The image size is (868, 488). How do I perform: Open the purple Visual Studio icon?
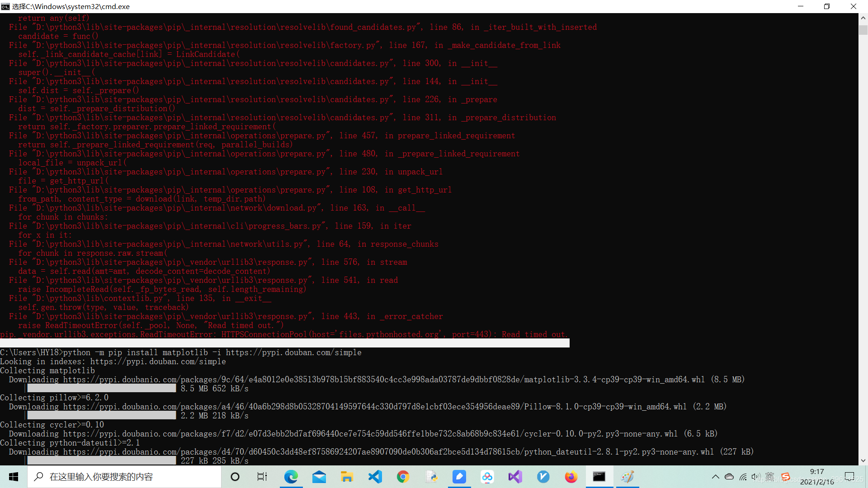(515, 477)
